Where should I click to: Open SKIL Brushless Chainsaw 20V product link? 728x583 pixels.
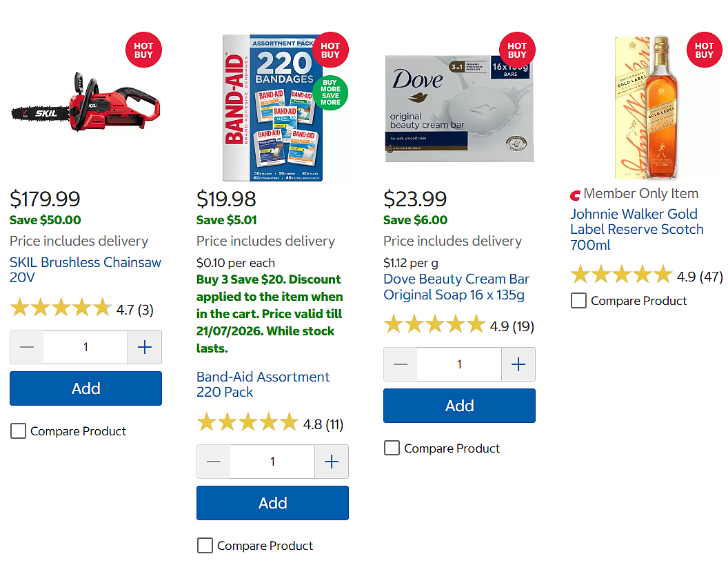pyautogui.click(x=85, y=270)
